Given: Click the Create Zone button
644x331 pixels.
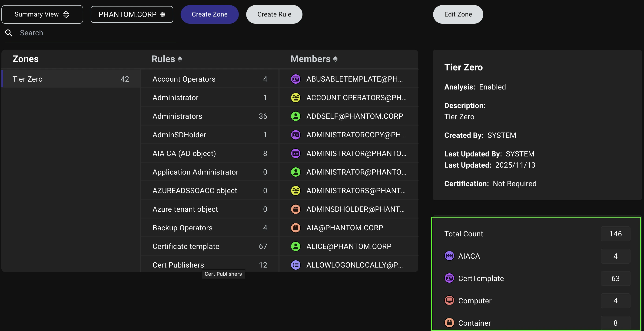Looking at the screenshot, I should [209, 14].
